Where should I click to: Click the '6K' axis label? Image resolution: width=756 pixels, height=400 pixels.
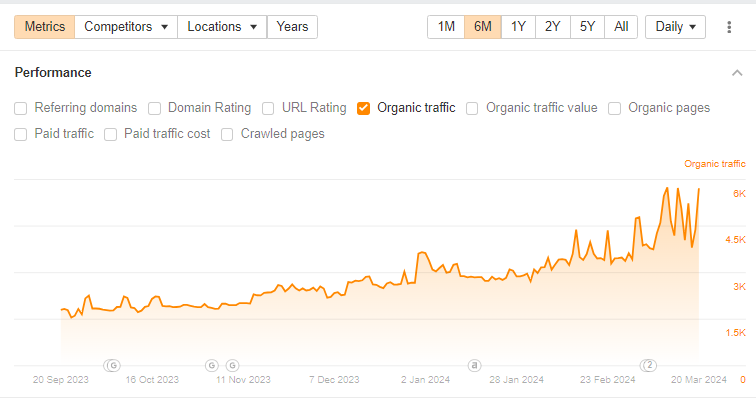(739, 194)
